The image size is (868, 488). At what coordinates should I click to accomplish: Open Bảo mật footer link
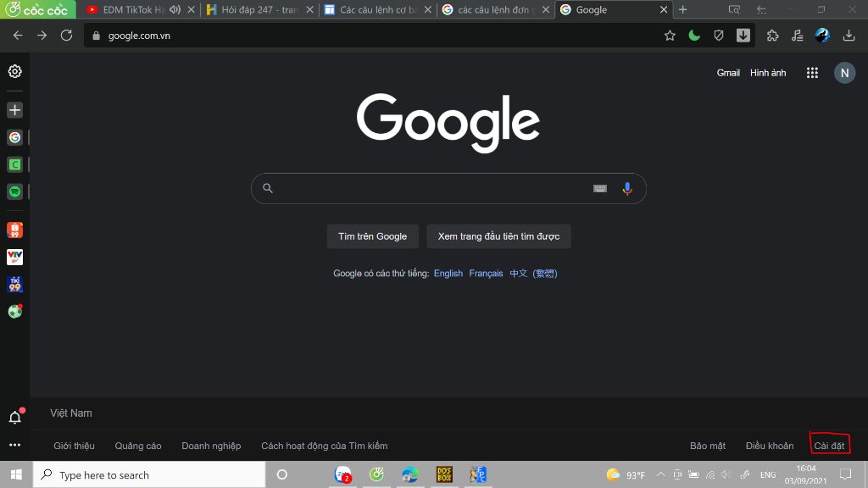pos(708,446)
